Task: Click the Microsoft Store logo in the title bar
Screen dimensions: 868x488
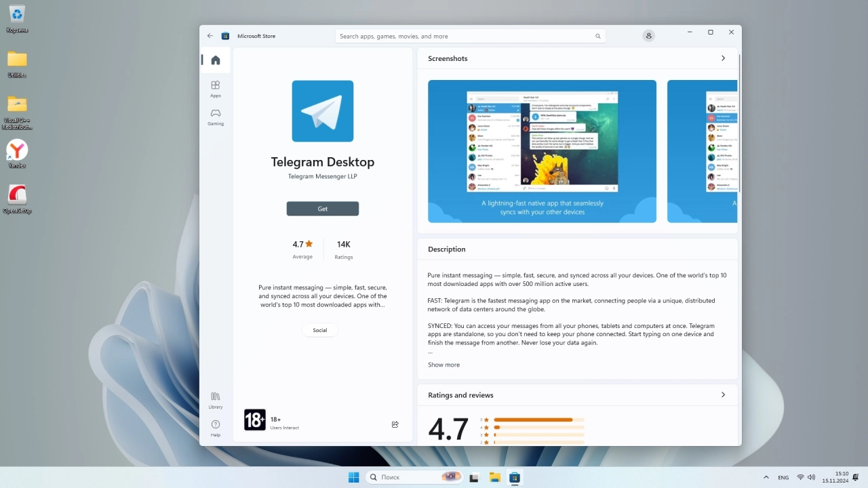Action: coord(226,36)
